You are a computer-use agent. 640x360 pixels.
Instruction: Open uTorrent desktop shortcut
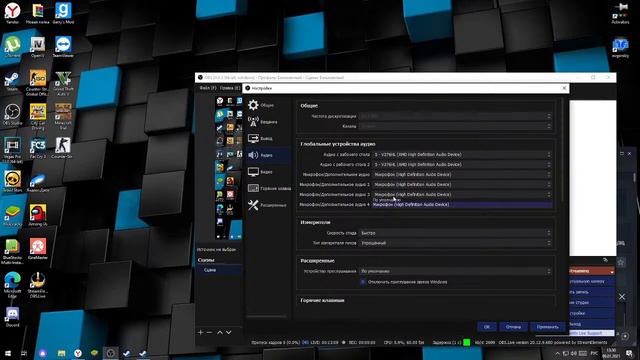coord(12,47)
